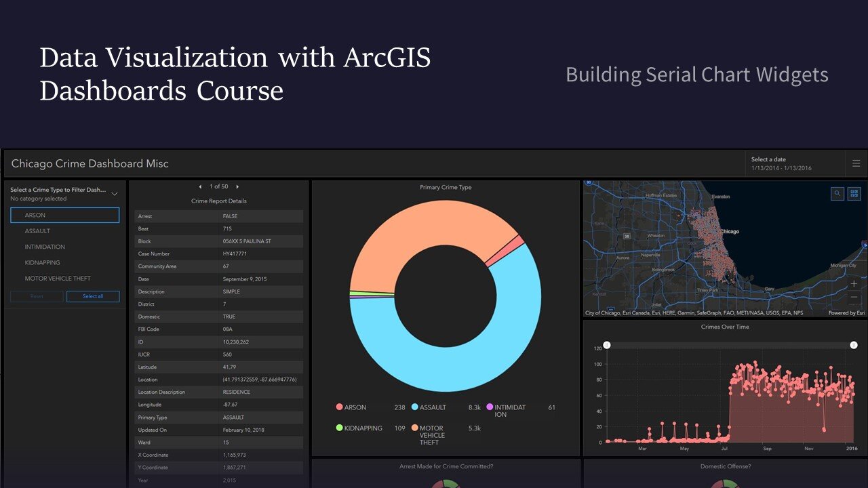Click the Reset button
The width and height of the screenshot is (868, 488).
pos(37,296)
